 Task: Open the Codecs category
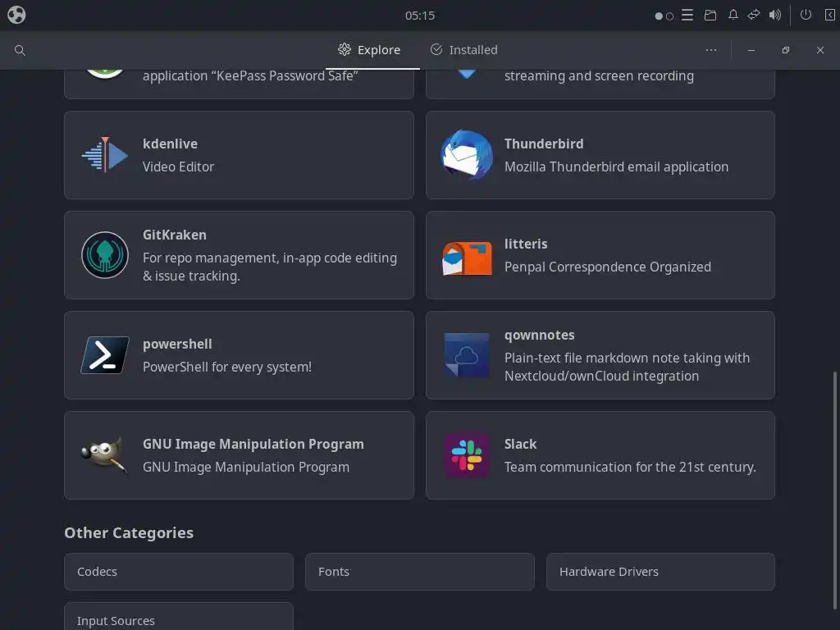click(178, 572)
